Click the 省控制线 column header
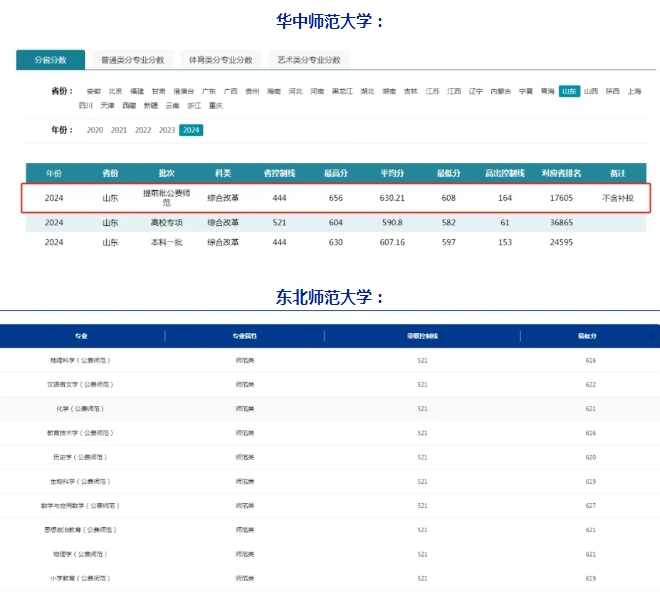This screenshot has height=605, width=660. point(279,173)
